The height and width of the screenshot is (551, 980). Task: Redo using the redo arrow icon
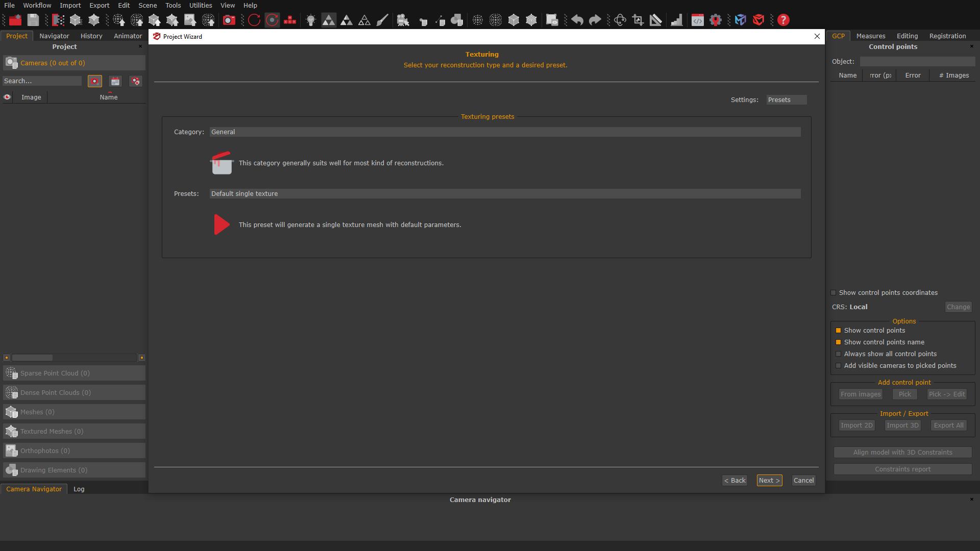(x=594, y=20)
